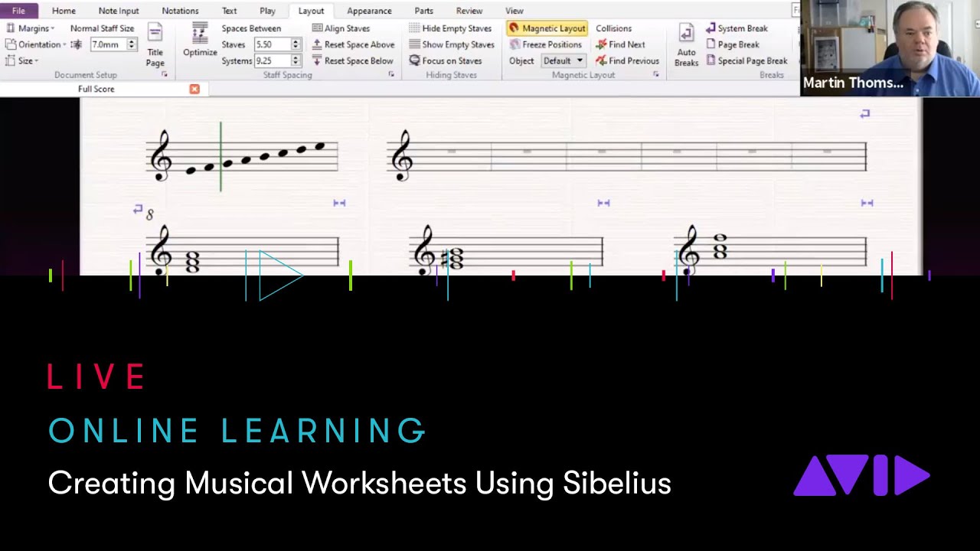
Task: Open the page Size dropdown
Action: (22, 60)
